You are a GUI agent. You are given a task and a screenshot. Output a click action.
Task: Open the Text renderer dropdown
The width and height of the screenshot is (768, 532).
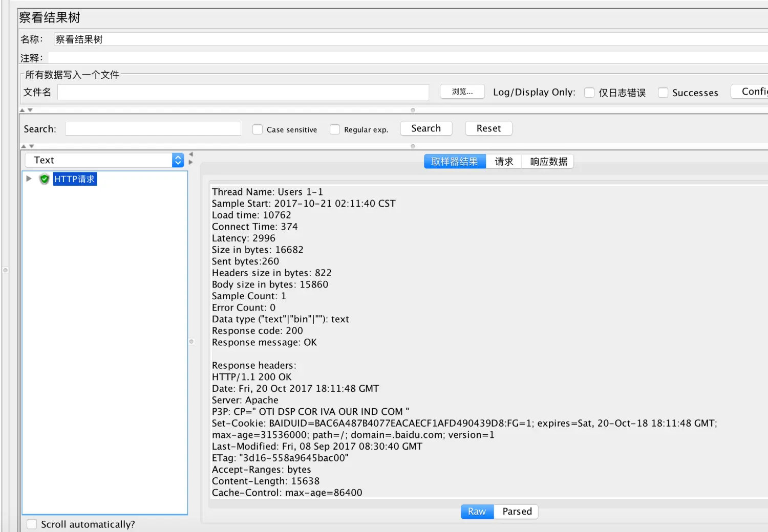pyautogui.click(x=104, y=160)
